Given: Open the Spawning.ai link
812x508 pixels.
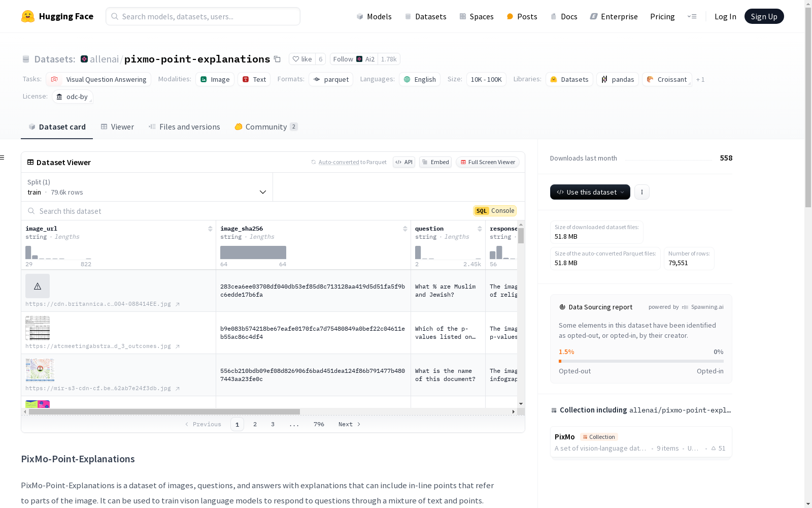Looking at the screenshot, I should click(703, 307).
